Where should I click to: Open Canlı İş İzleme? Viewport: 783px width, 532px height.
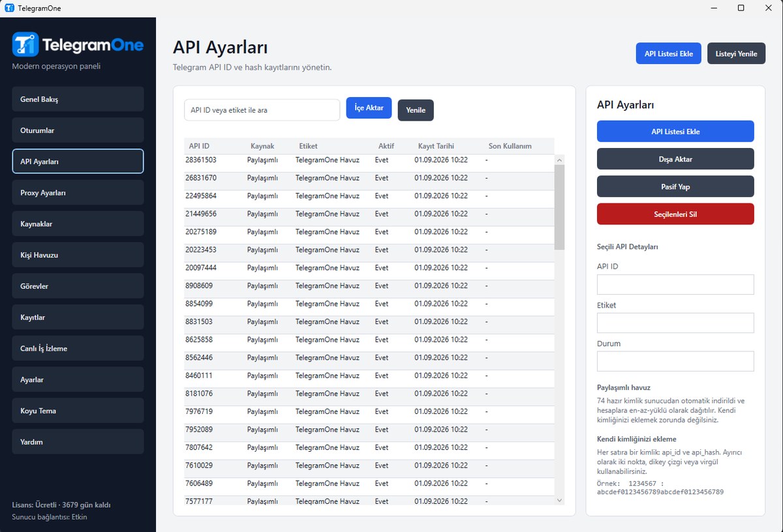coord(78,348)
